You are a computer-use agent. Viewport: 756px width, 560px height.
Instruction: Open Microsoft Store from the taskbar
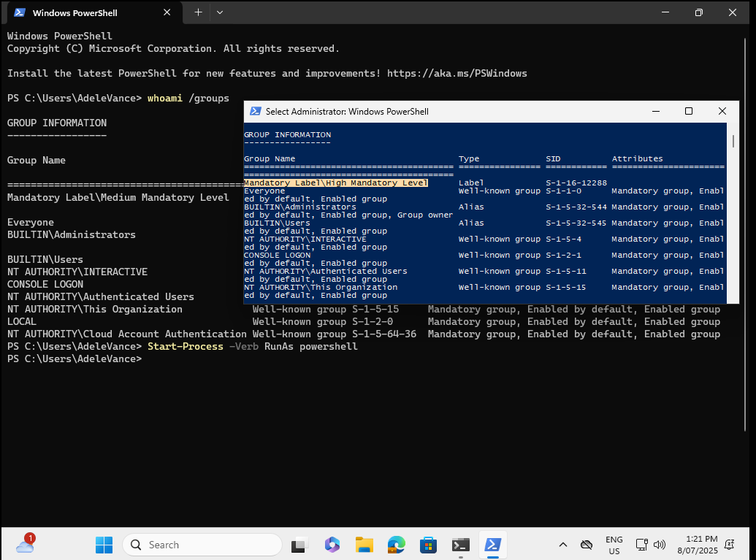[x=428, y=545]
